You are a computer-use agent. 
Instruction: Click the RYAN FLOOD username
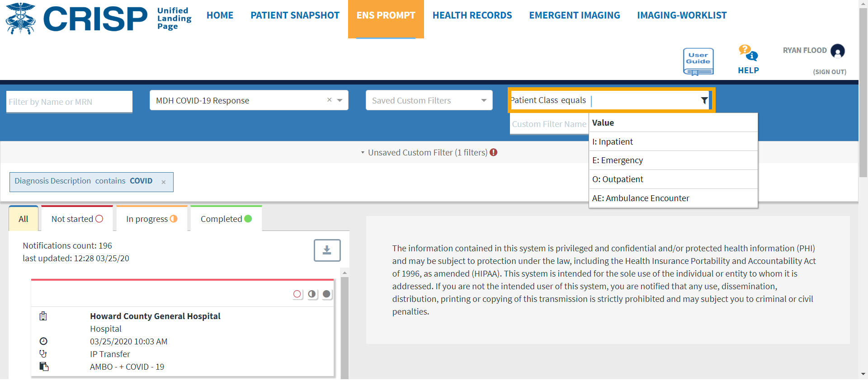click(805, 51)
